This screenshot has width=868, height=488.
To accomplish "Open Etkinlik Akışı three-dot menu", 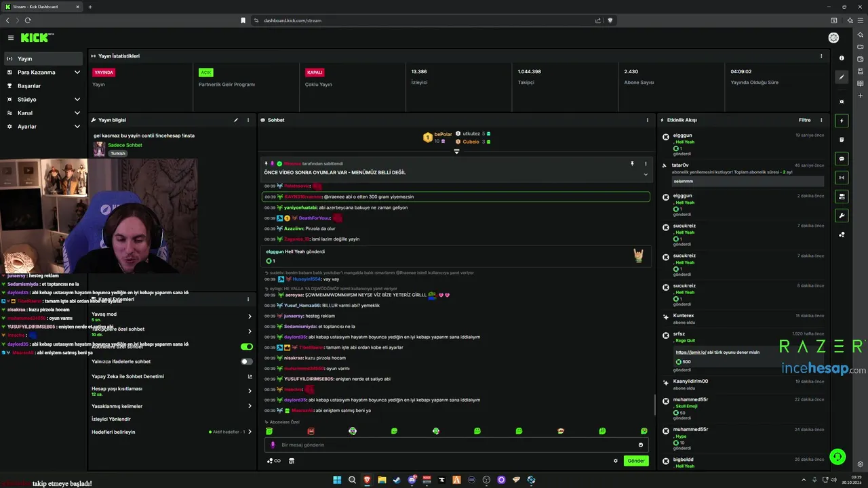I will coord(821,120).
